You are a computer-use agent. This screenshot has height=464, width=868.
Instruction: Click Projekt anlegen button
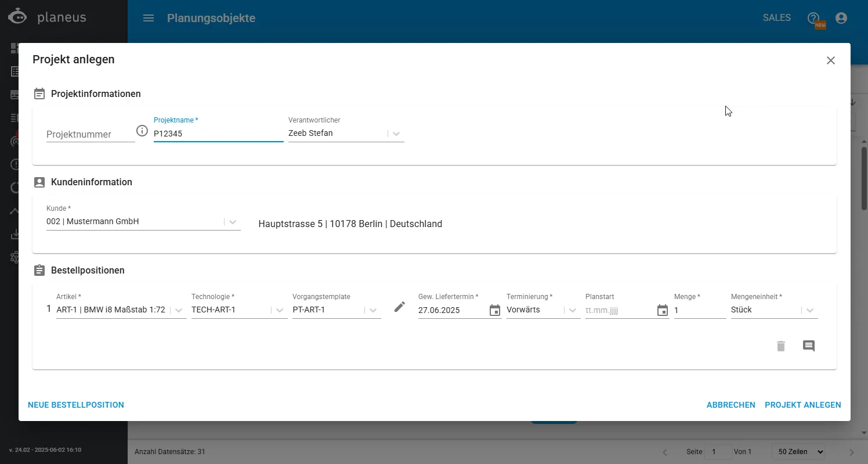click(803, 405)
